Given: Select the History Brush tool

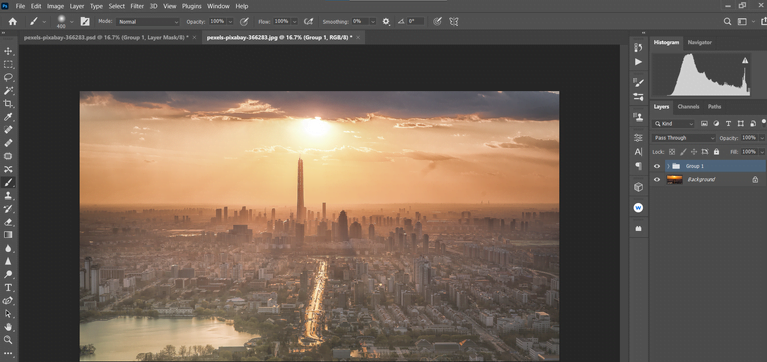Looking at the screenshot, I should (8, 209).
